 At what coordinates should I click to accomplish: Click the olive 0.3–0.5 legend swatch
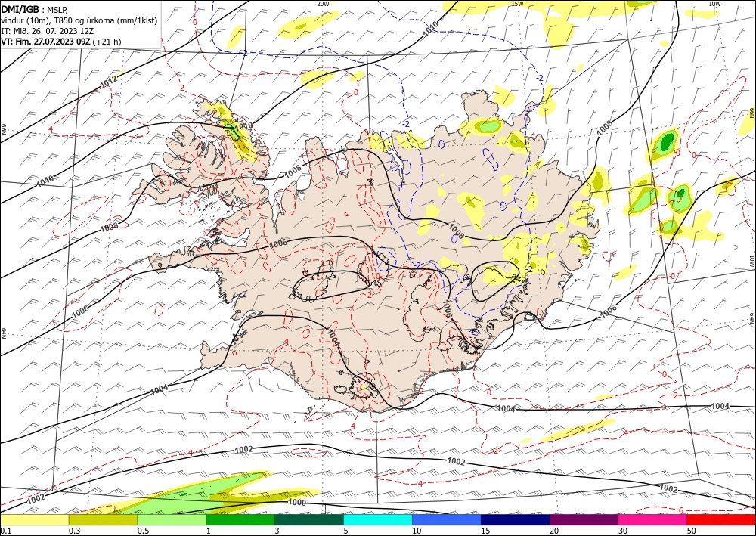pyautogui.click(x=103, y=520)
